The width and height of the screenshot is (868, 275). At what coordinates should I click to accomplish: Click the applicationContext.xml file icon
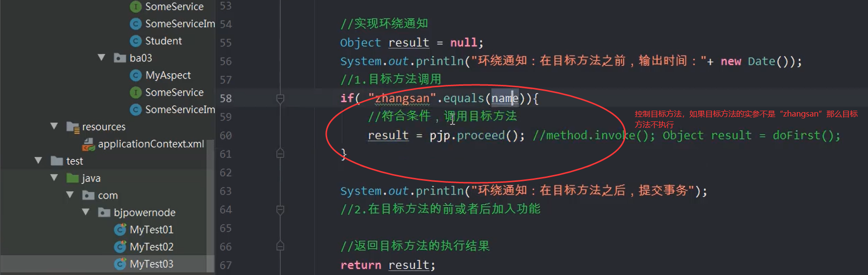[x=89, y=144]
